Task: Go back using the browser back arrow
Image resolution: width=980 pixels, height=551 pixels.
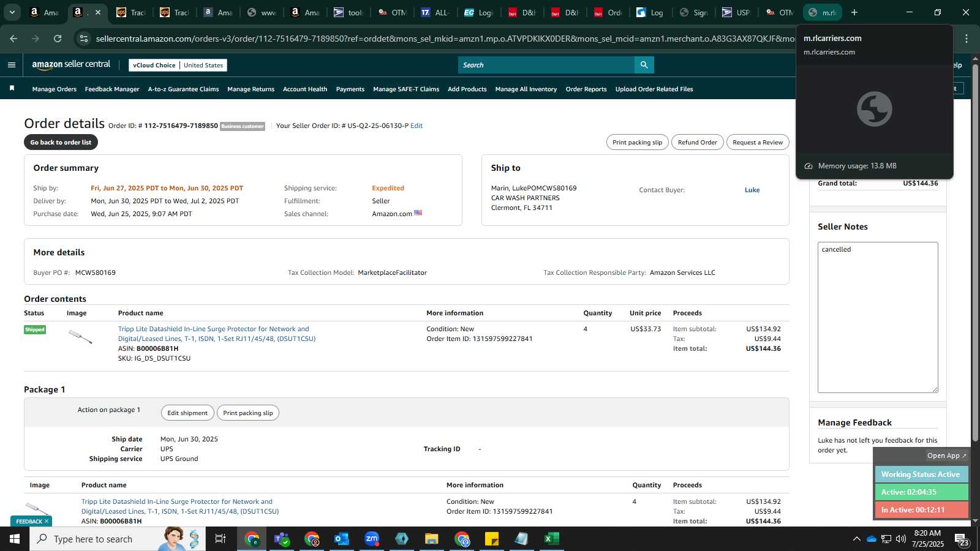Action: point(13,39)
